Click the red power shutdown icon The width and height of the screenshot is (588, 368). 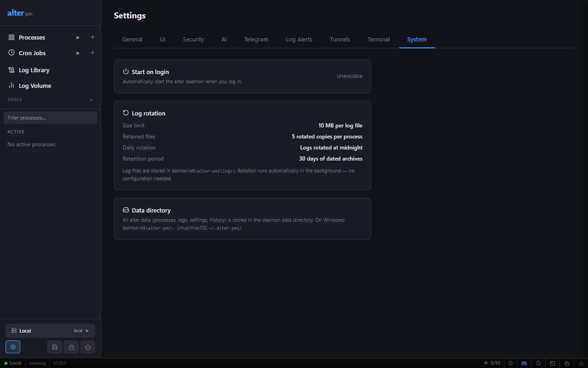pyautogui.click(x=88, y=347)
